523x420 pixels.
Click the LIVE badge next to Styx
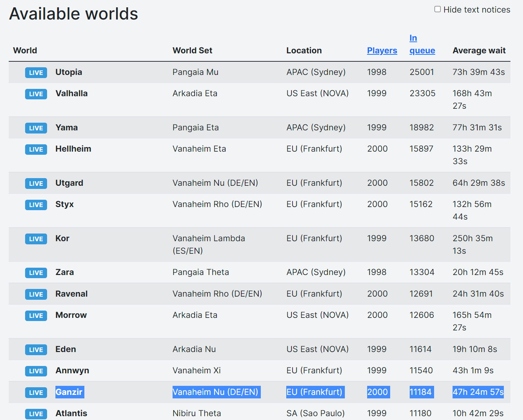point(36,205)
